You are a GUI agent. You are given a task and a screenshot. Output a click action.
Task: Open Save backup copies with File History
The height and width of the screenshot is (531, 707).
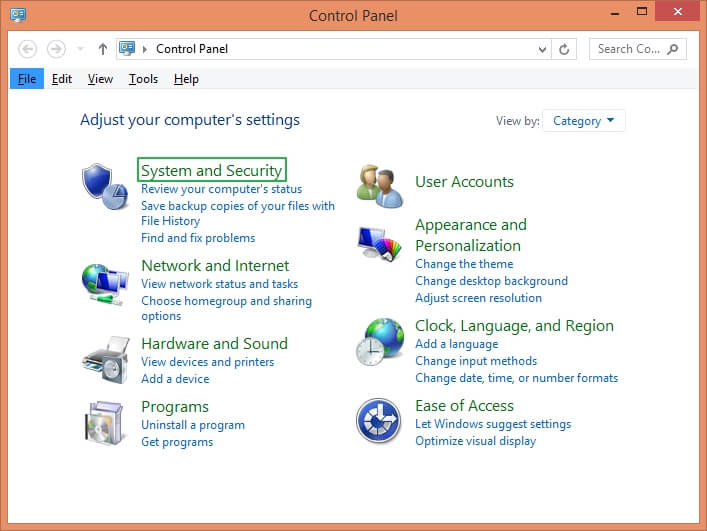click(238, 213)
